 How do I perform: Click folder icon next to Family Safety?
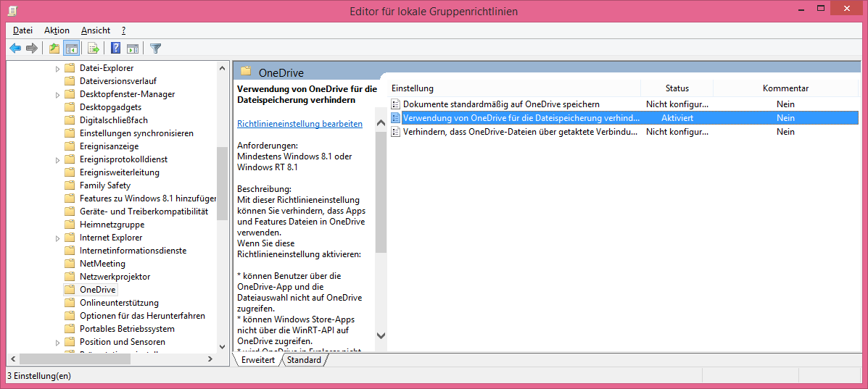(69, 185)
